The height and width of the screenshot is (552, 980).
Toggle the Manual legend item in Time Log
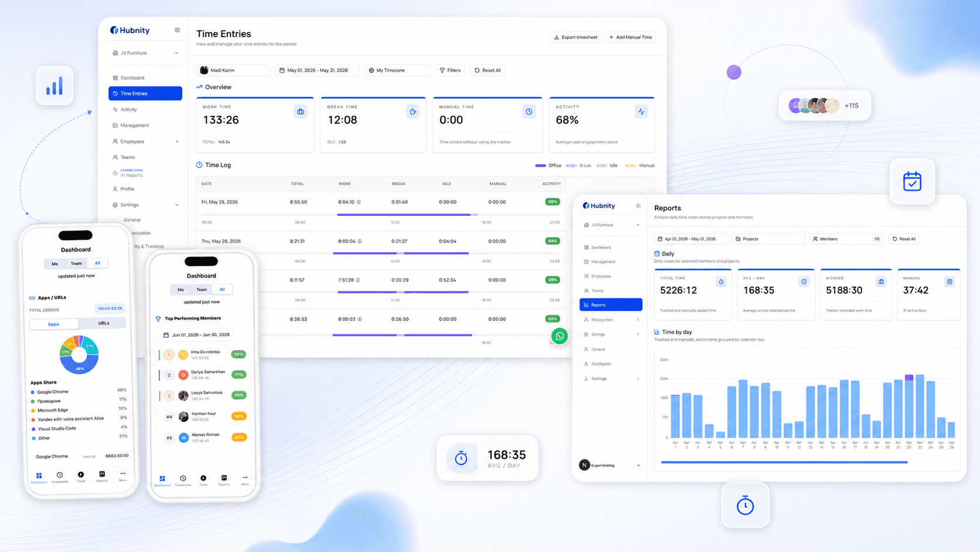(640, 165)
